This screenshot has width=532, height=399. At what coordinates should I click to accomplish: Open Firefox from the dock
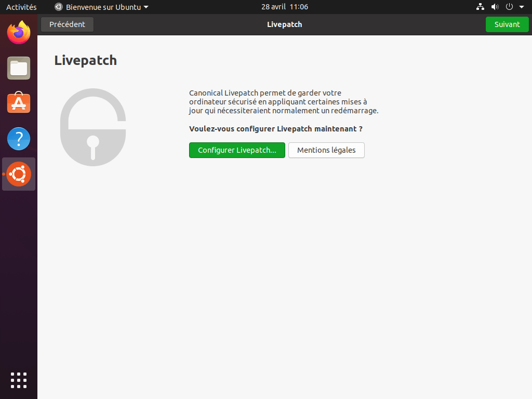[19, 32]
